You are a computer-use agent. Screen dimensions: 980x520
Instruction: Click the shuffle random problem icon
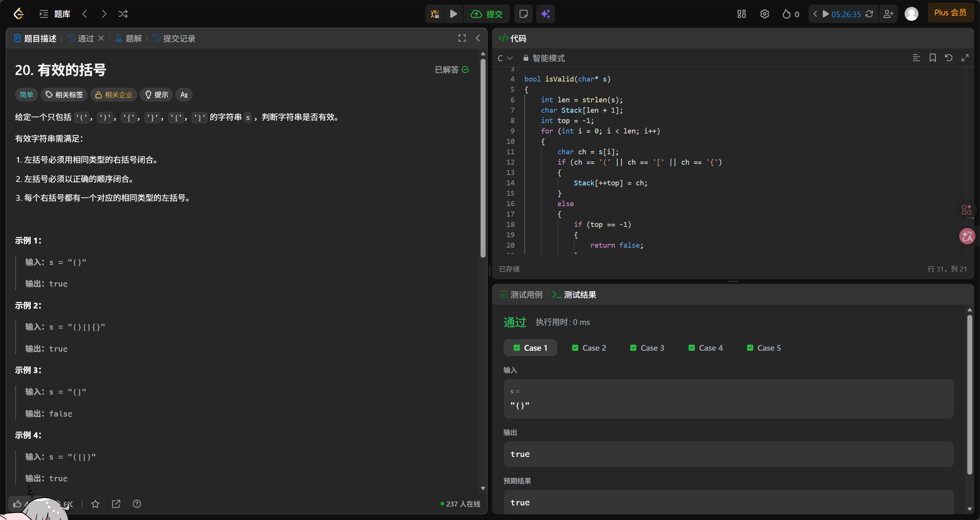[x=123, y=14]
